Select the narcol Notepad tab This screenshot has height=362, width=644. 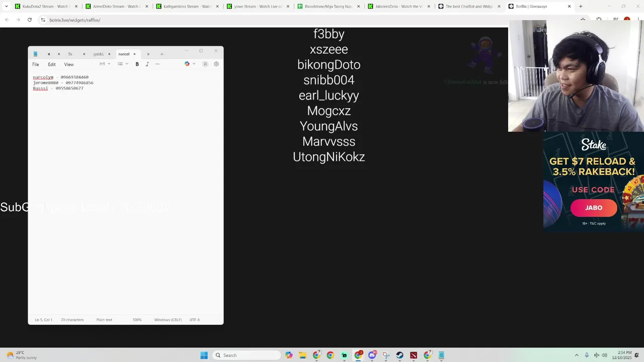tap(127, 54)
